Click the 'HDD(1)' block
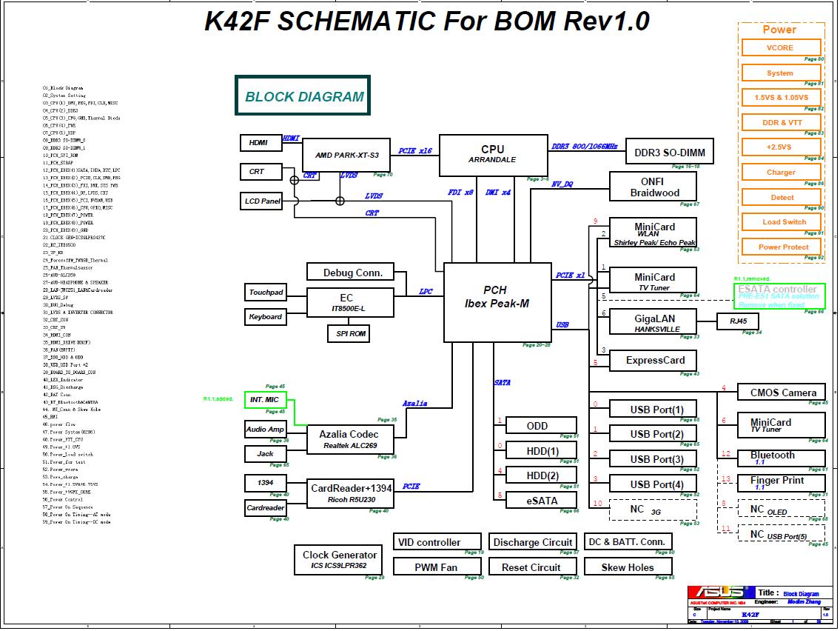 point(541,450)
